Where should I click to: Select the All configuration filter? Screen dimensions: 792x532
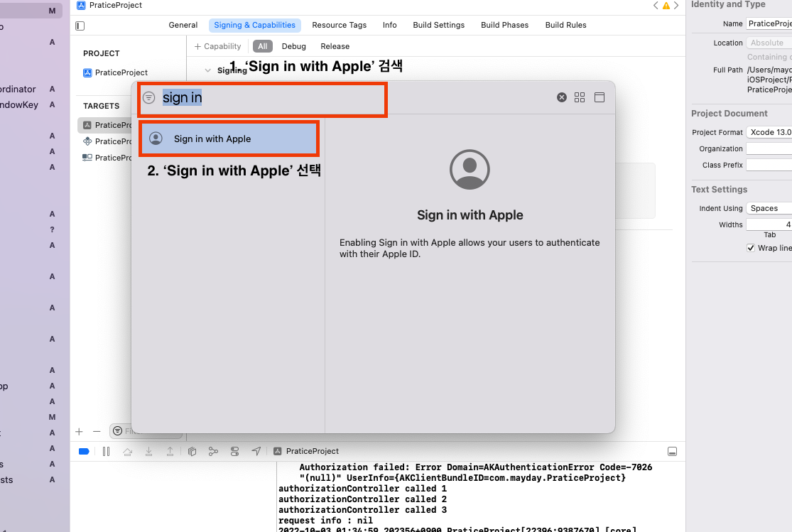[263, 46]
